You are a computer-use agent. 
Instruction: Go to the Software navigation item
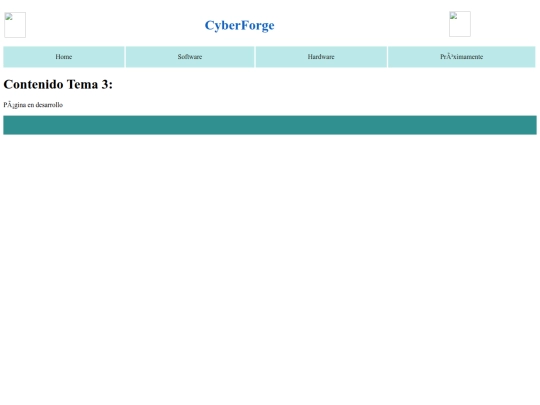[x=190, y=57]
